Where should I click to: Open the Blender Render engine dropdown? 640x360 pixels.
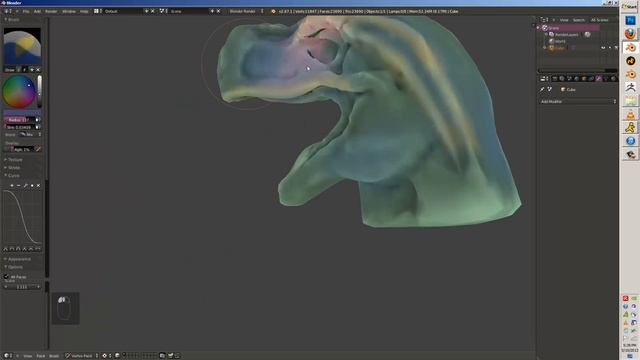[x=246, y=11]
